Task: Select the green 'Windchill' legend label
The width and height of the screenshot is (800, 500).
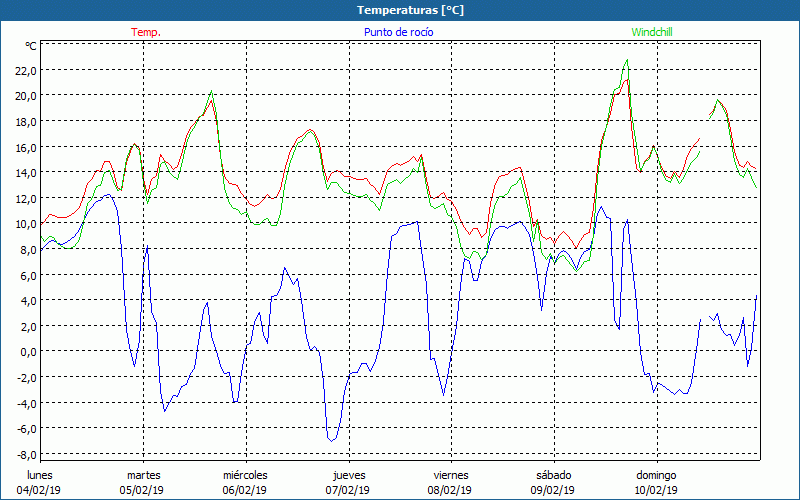Action: click(652, 32)
